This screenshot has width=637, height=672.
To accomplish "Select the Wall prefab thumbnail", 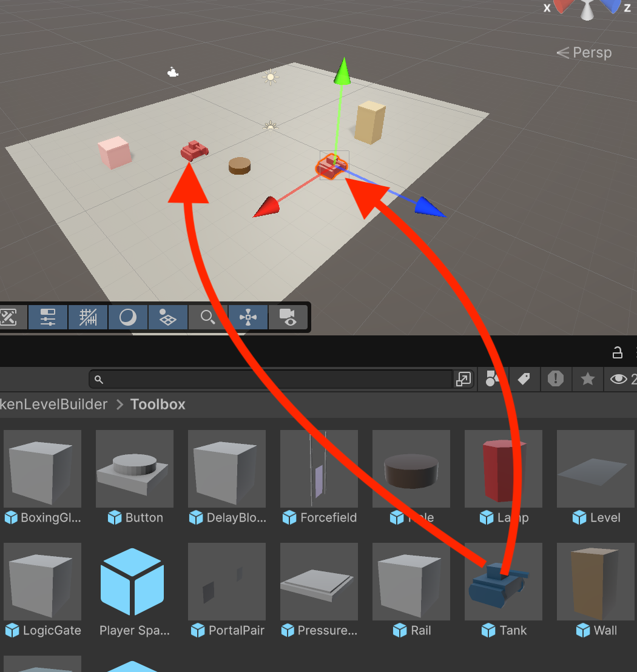I will point(595,582).
